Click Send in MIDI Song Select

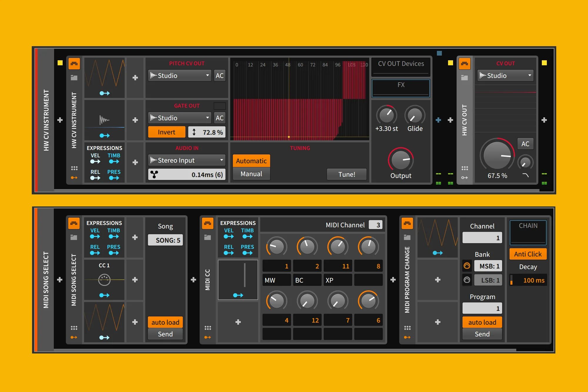click(165, 334)
